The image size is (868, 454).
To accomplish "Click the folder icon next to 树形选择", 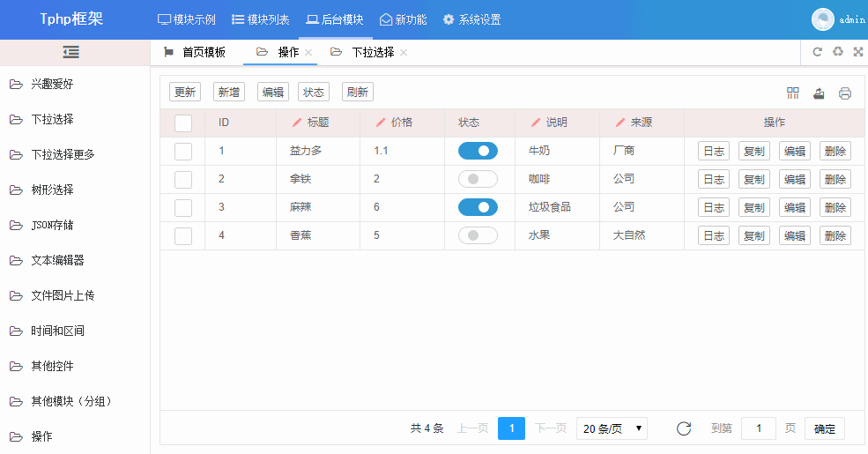I will 16,190.
